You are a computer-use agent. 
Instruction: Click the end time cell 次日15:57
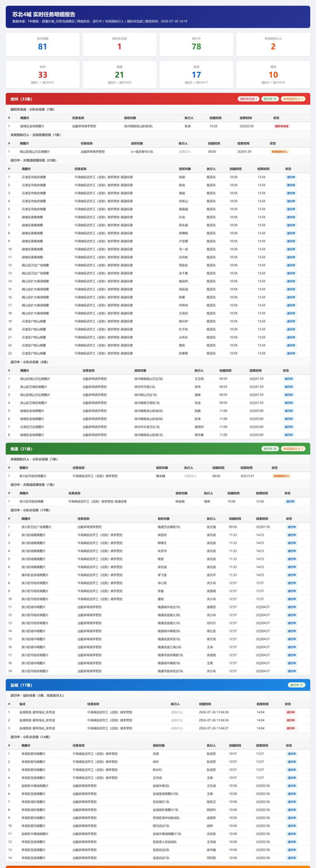pos(246,475)
